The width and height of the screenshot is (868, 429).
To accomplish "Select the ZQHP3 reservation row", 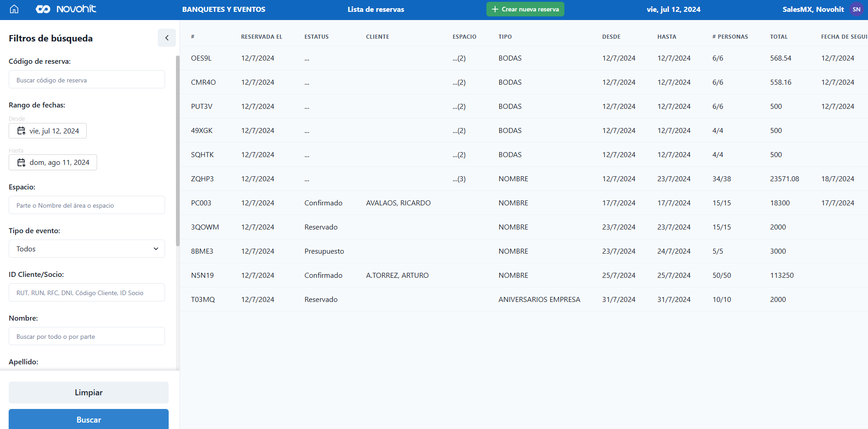I will tap(202, 179).
